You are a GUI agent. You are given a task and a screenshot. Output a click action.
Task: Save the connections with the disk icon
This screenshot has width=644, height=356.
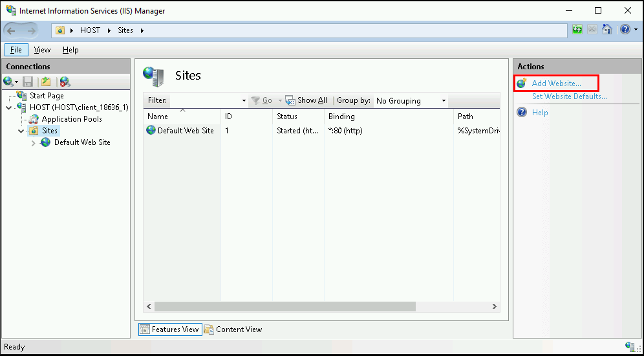pos(28,82)
